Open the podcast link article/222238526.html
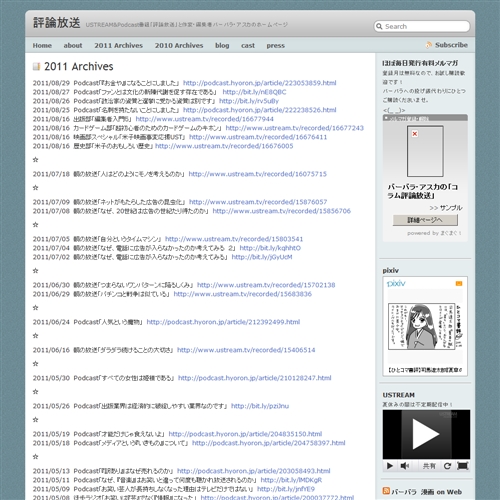The width and height of the screenshot is (500, 500). tap(260, 110)
